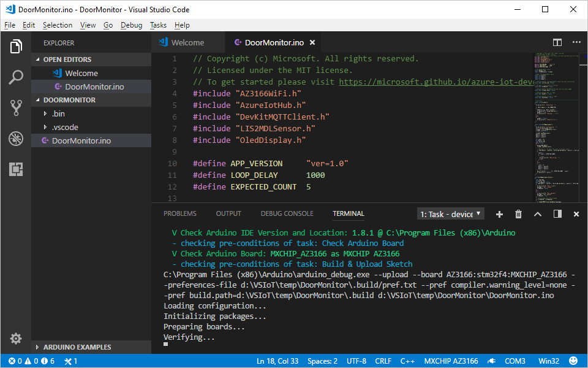588x368 pixels.
Task: Maximize panel with the up chevron
Action: coord(538,214)
